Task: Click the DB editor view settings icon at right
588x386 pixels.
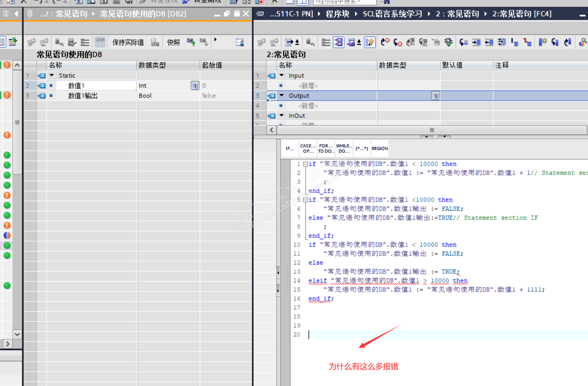Action: pyautogui.click(x=240, y=42)
